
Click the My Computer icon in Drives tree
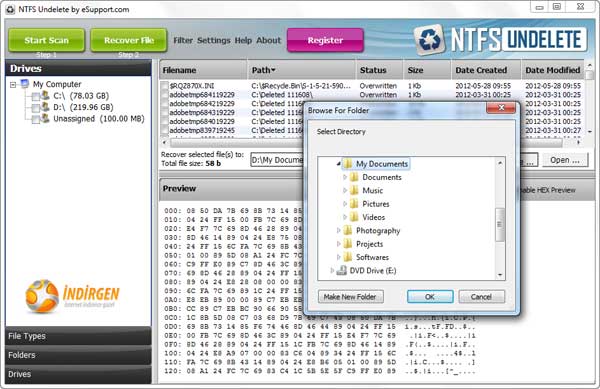click(x=25, y=84)
